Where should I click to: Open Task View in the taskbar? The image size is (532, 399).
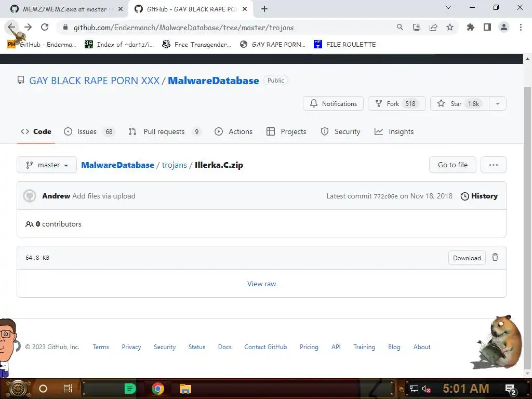coord(68,389)
